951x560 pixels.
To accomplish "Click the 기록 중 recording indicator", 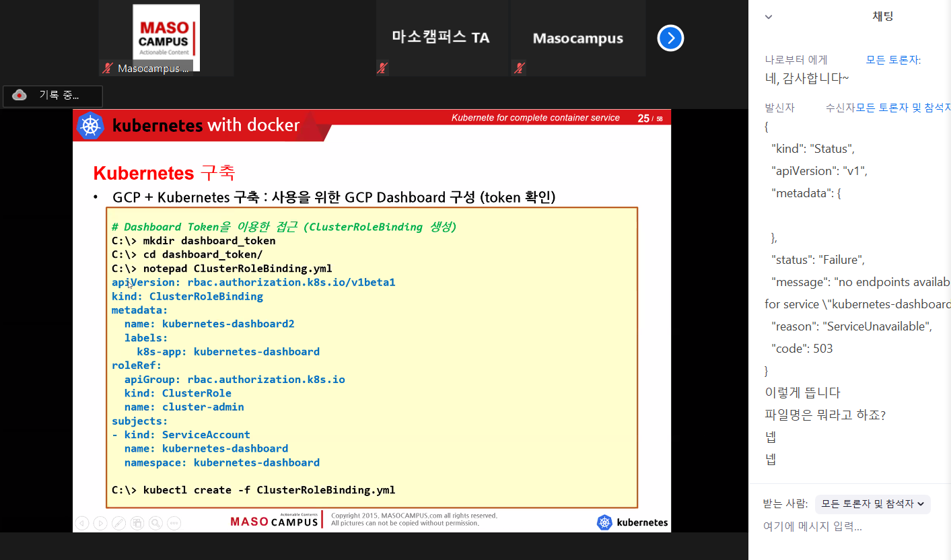I will click(59, 96).
